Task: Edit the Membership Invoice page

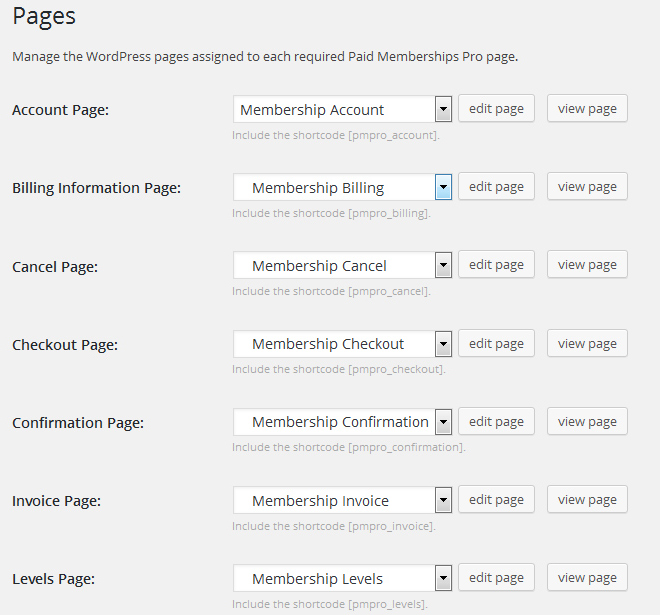Action: click(496, 499)
